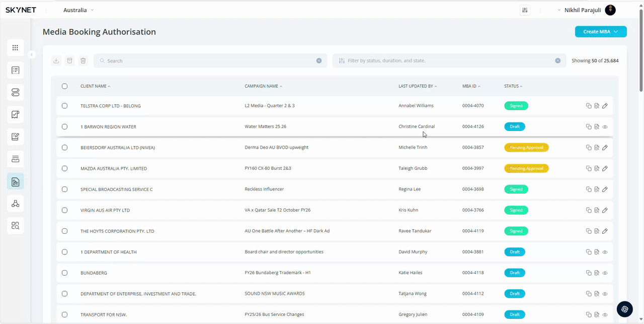Sort the table by Status column
This screenshot has width=644, height=324.
click(513, 86)
